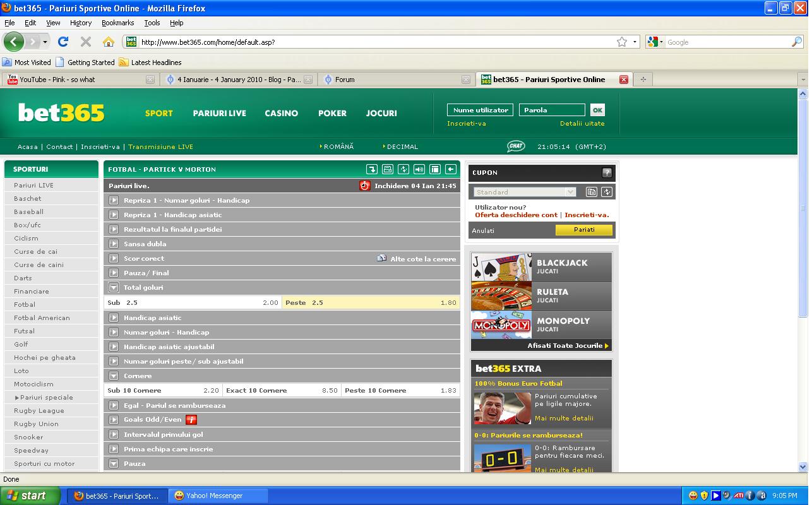
Task: Click the layout window icon in Fotbal header
Action: (435, 169)
